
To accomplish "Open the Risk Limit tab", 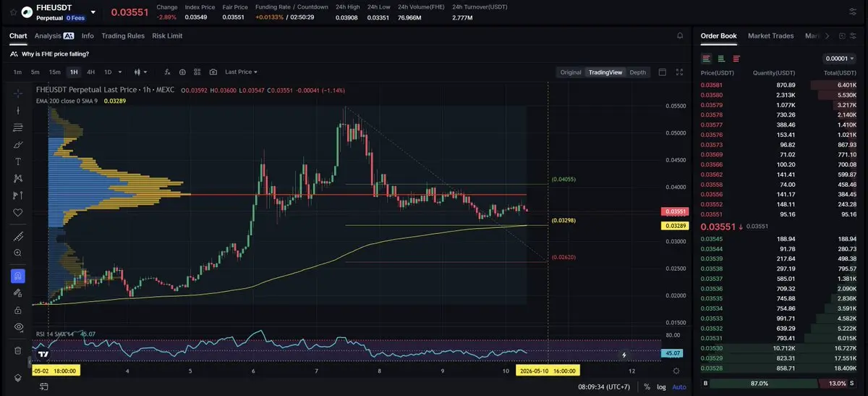I will click(167, 35).
